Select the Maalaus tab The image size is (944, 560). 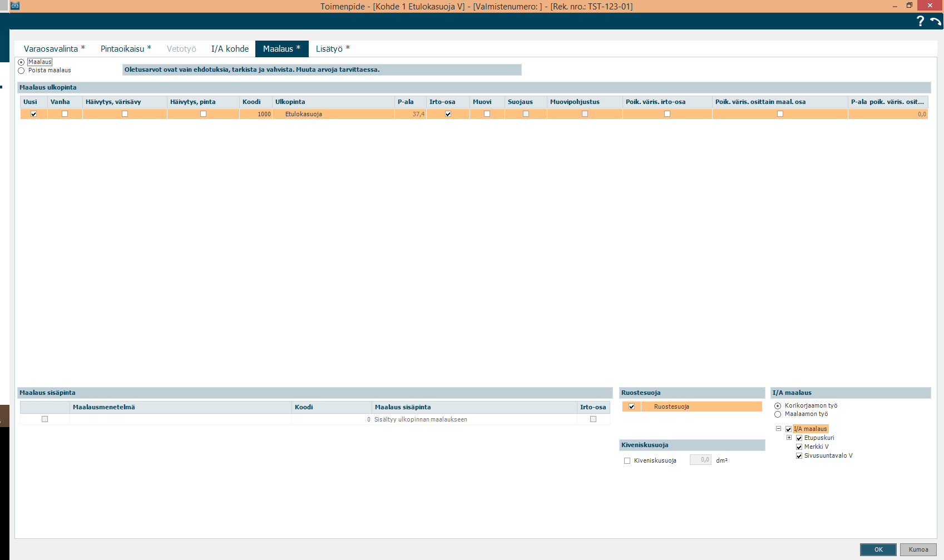(281, 49)
